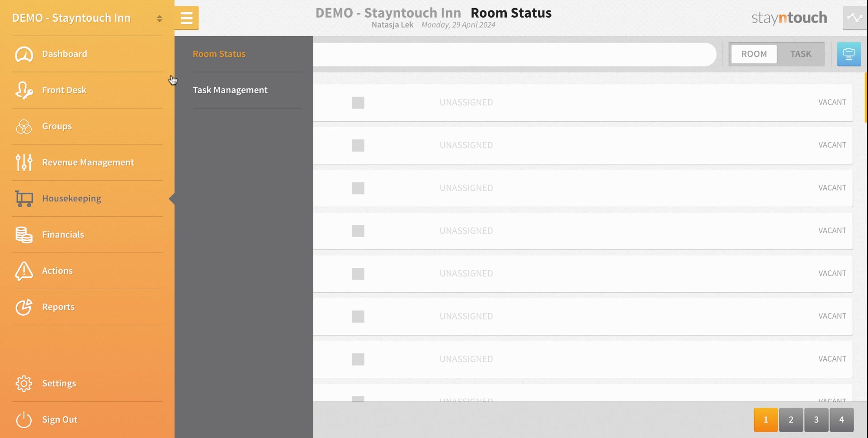Screen dimensions: 868x438
Task: Tick checkbox in fourth room row
Action: (358, 231)
